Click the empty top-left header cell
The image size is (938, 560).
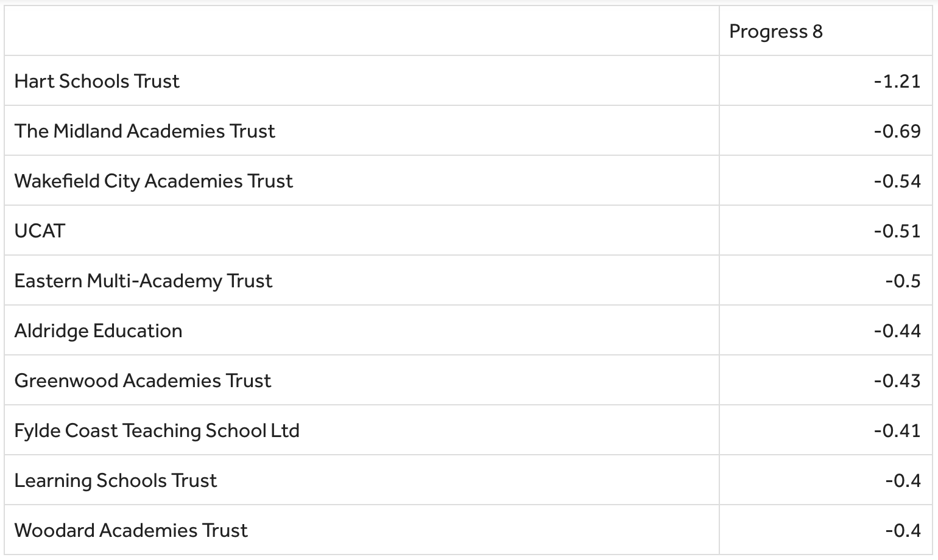(x=361, y=31)
